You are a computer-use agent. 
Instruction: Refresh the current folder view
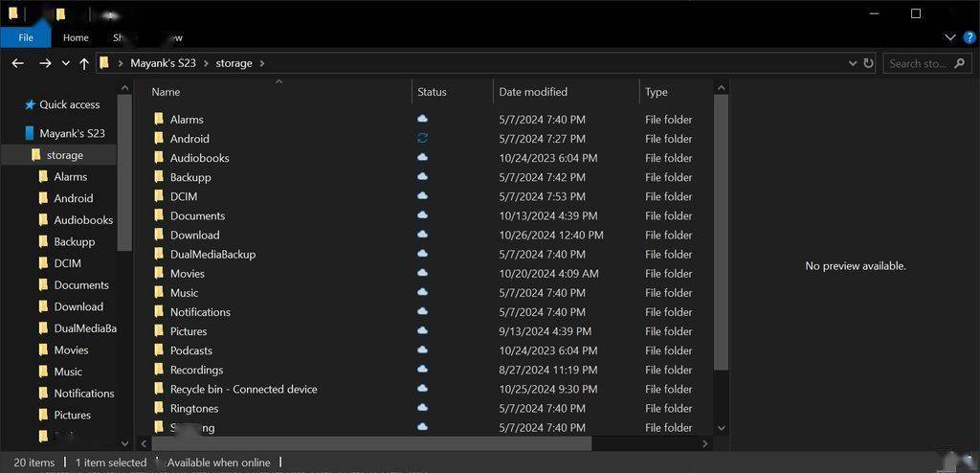[x=869, y=63]
